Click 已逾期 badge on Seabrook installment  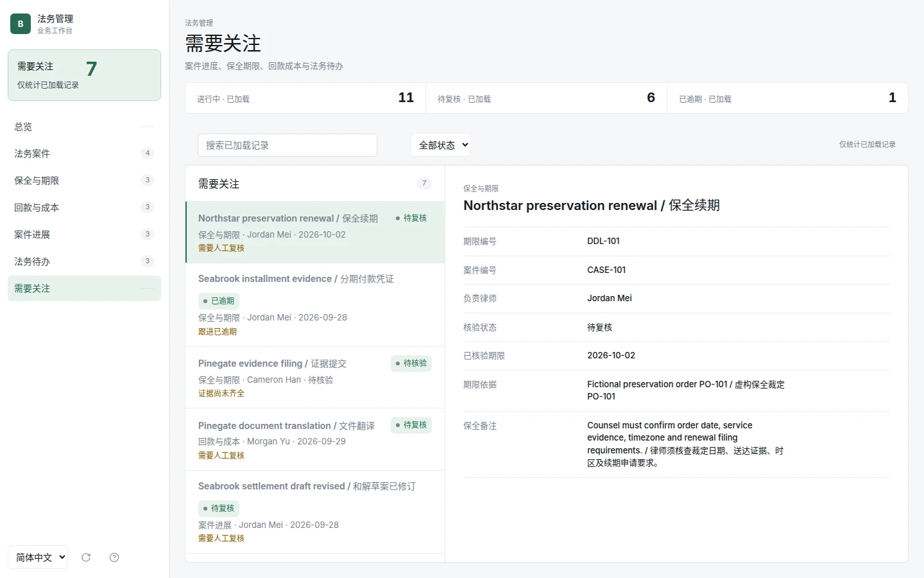click(x=219, y=301)
